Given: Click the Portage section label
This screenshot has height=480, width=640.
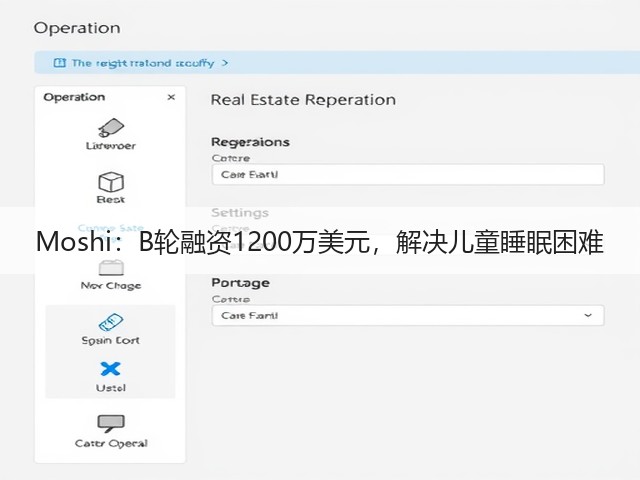Looking at the screenshot, I should [240, 283].
